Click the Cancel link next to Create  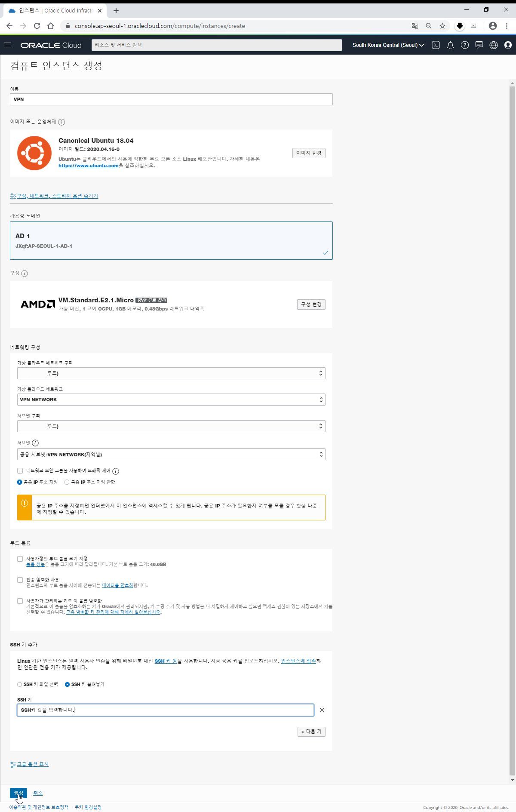(x=38, y=793)
